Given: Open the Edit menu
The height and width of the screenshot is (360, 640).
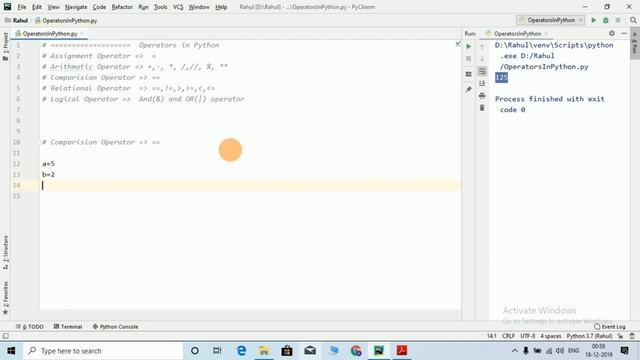Looking at the screenshot, I should [x=37, y=7].
